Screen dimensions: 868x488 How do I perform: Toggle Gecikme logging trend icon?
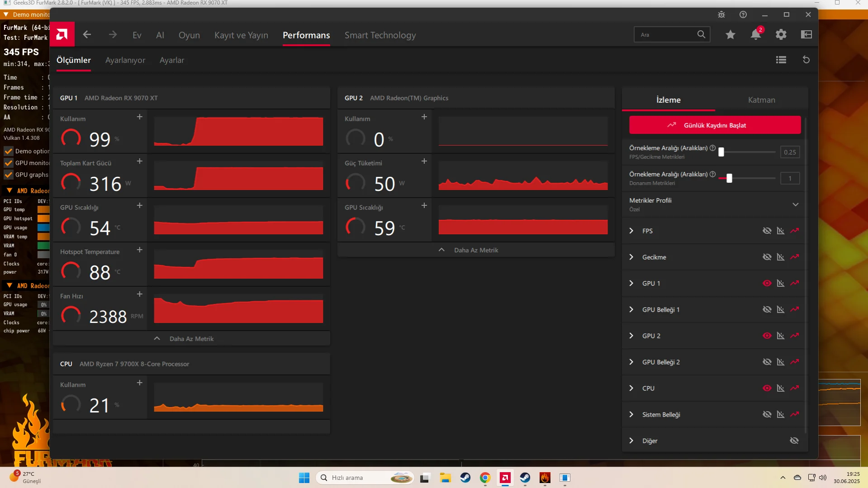795,257
